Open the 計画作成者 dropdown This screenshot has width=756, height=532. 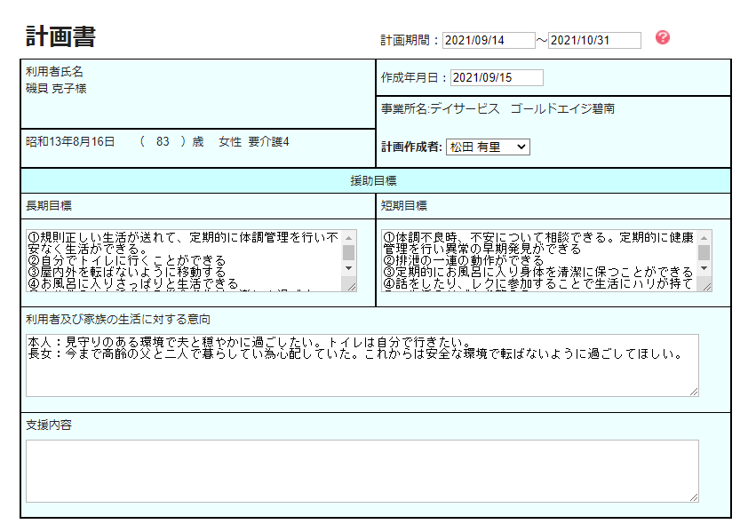point(488,147)
